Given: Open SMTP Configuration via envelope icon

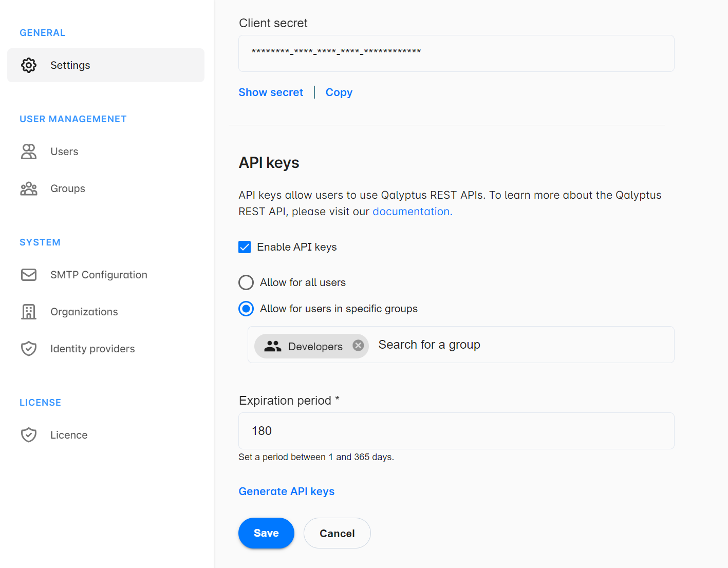Looking at the screenshot, I should click(29, 275).
